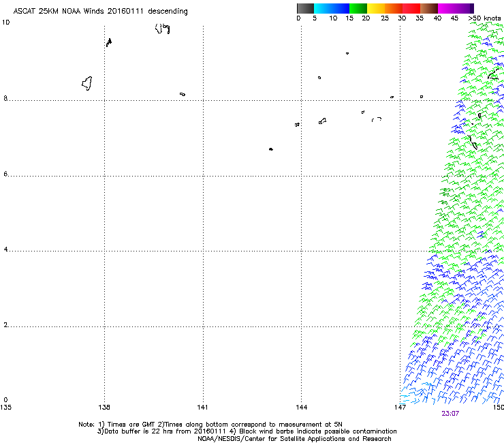Click the red 30-35 knots color band
This screenshot has width=504, height=443.
[x=411, y=8]
